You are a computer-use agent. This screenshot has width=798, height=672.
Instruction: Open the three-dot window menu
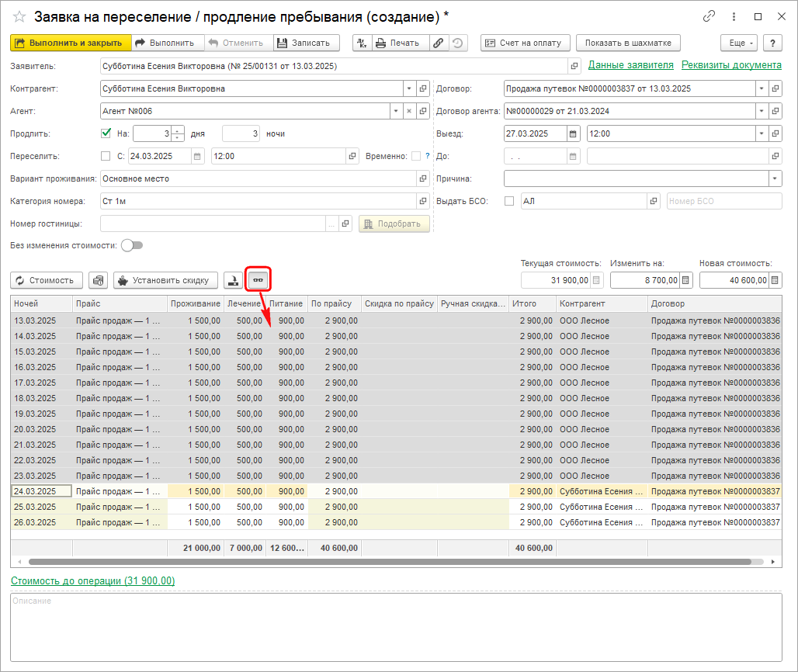734,16
